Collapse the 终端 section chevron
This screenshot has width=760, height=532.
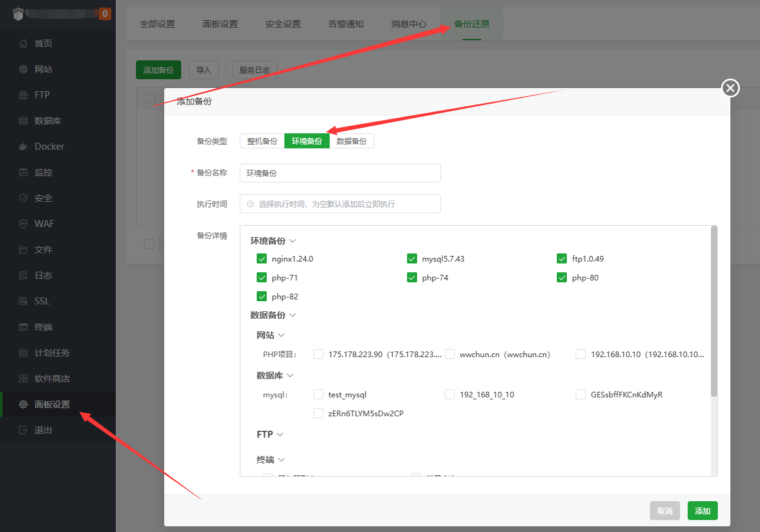(281, 460)
